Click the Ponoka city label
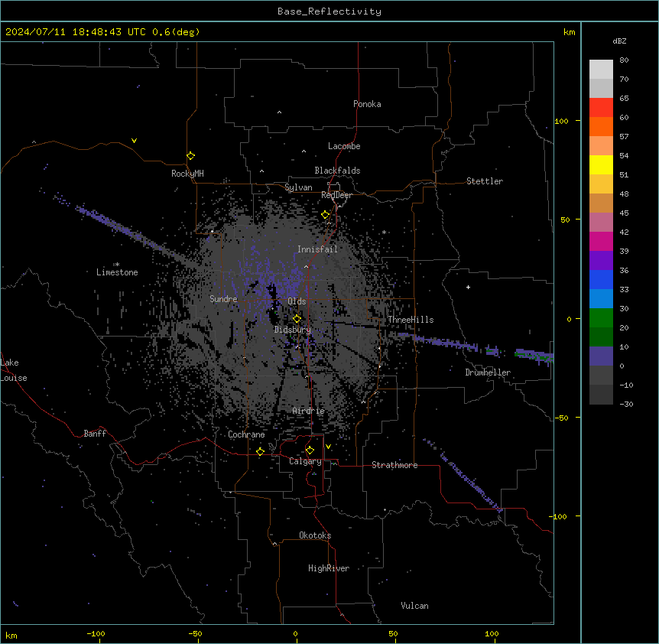Viewport: 659px width, 644px height. point(367,104)
